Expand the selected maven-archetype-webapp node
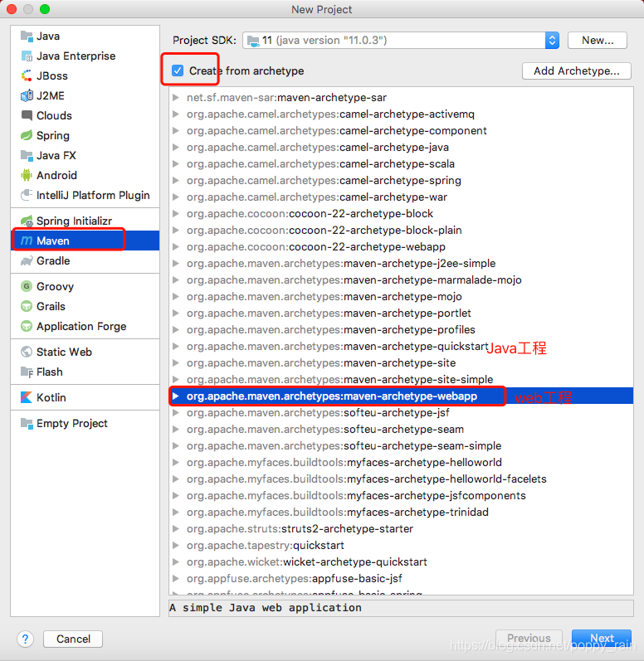Image resolution: width=644 pixels, height=661 pixels. [176, 396]
